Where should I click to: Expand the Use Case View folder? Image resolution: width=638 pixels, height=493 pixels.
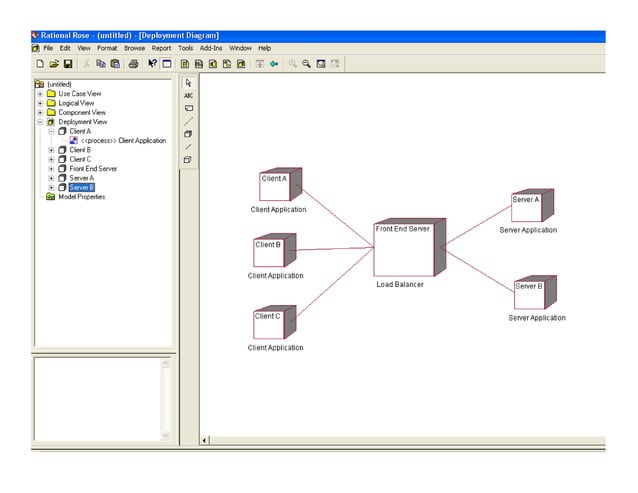point(40,94)
